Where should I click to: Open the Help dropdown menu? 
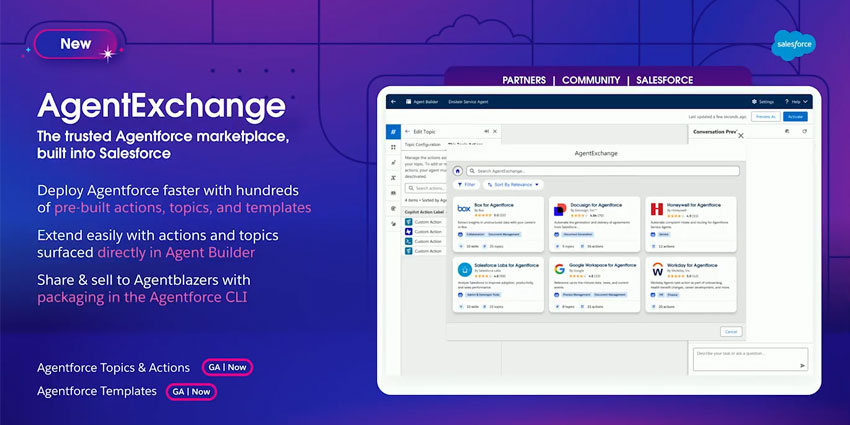point(796,101)
